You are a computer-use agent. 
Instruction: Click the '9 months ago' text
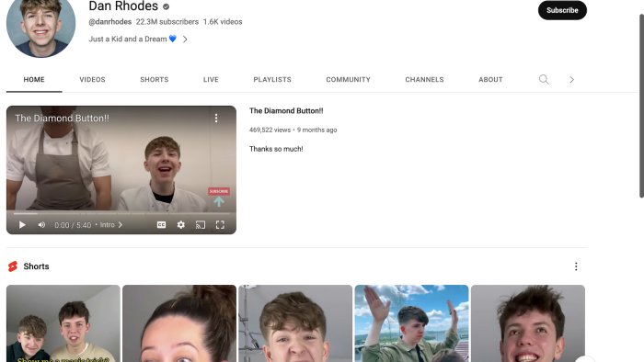click(317, 130)
